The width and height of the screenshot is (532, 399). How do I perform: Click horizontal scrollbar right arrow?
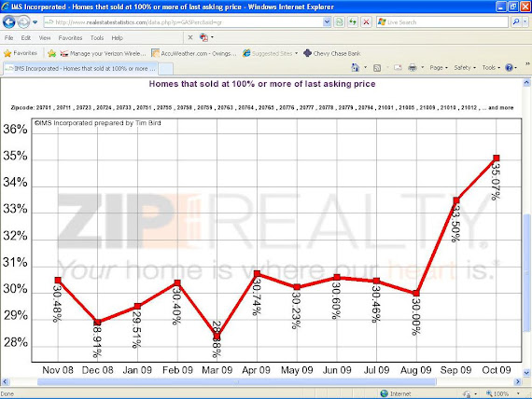pos(518,381)
